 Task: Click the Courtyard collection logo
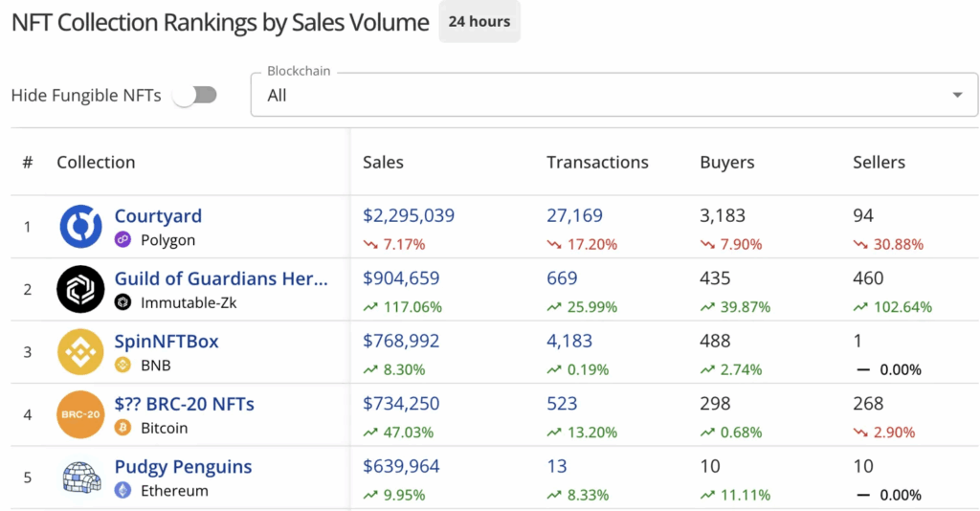coord(80,226)
